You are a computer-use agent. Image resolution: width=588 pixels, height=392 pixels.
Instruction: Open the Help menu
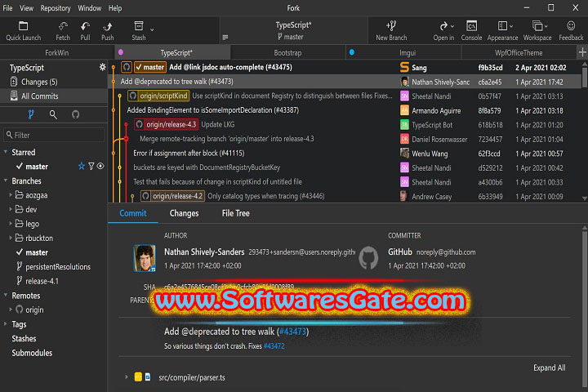[x=115, y=8]
